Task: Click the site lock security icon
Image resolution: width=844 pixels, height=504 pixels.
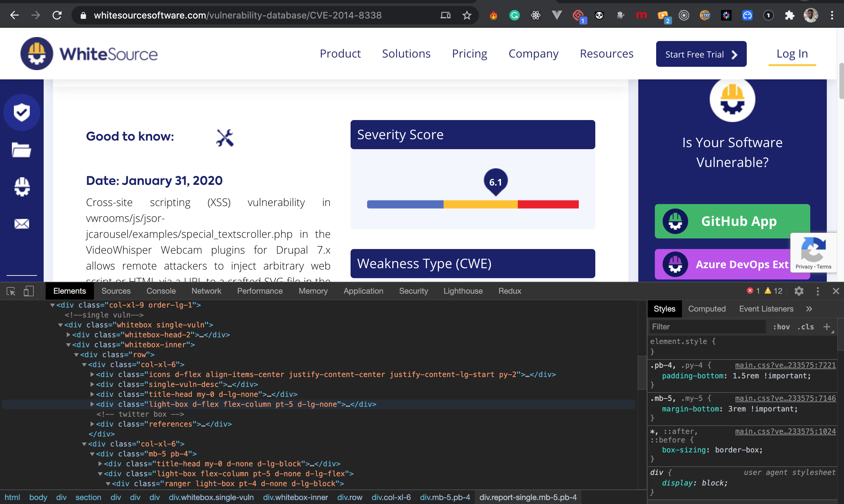Action: tap(83, 15)
